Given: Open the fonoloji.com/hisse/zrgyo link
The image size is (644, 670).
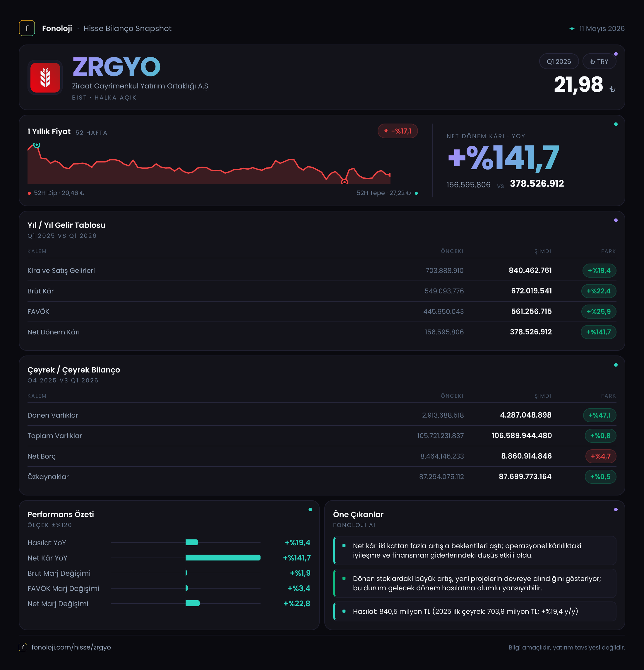Looking at the screenshot, I should click(x=71, y=647).
